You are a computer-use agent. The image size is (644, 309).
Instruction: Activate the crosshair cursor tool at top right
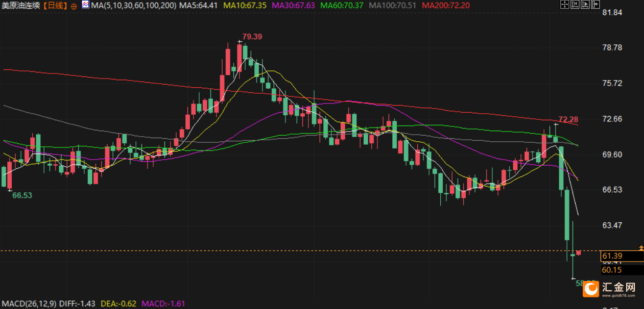pyautogui.click(x=564, y=5)
